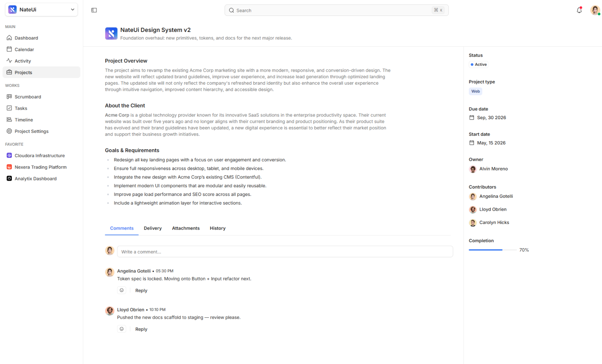Open the Attachments tab

tap(186, 228)
